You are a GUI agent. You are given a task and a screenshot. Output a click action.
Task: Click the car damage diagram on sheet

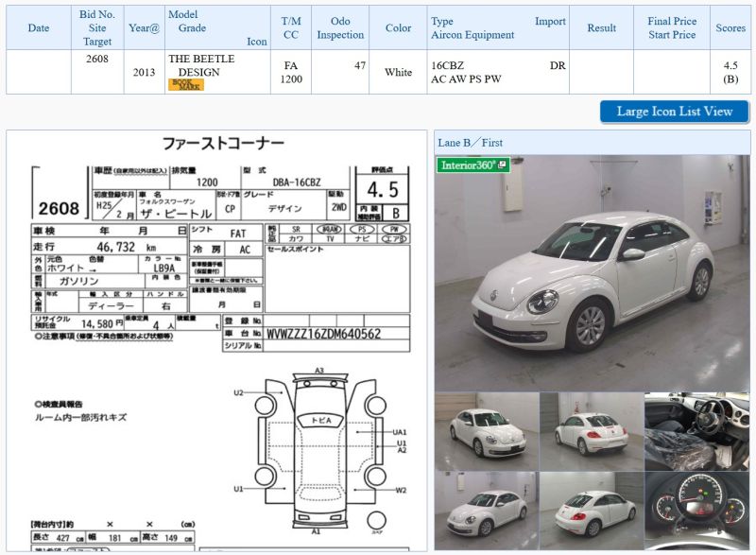click(x=320, y=451)
